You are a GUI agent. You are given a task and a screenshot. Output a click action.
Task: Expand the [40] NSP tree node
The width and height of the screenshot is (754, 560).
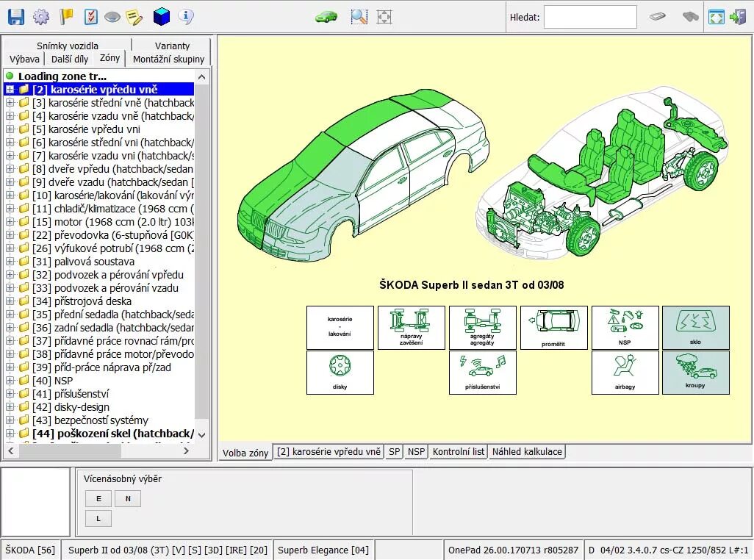click(10, 380)
